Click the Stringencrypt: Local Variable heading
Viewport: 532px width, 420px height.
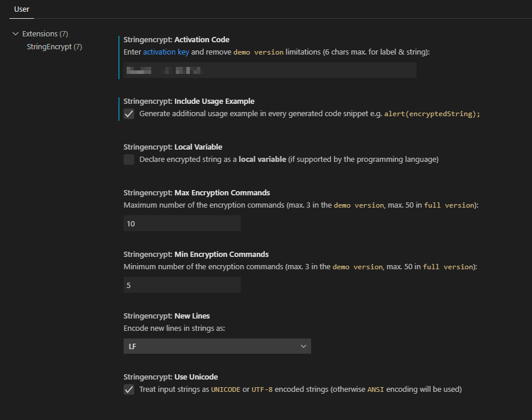click(x=173, y=147)
